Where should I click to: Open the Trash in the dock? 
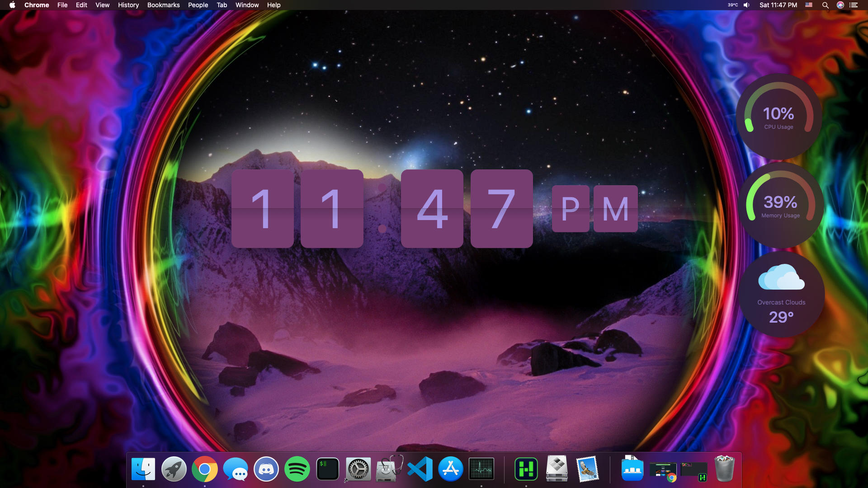tap(725, 469)
